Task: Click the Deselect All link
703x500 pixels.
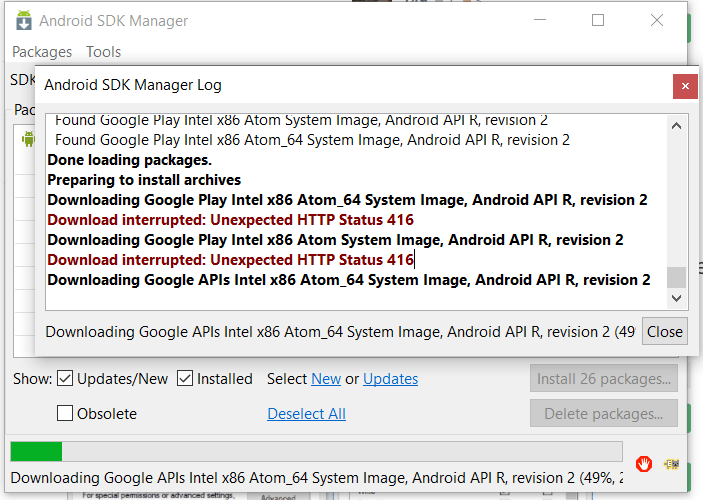Action: coord(307,413)
